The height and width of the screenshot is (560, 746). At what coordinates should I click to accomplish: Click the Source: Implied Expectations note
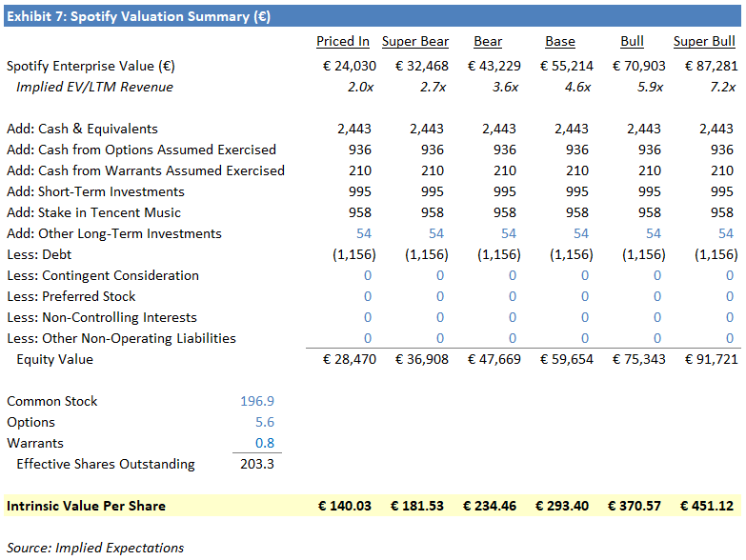pos(95,548)
